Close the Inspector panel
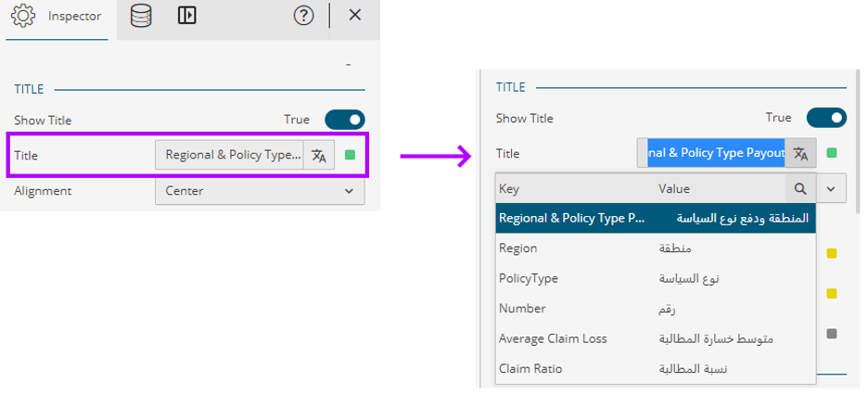 [354, 15]
